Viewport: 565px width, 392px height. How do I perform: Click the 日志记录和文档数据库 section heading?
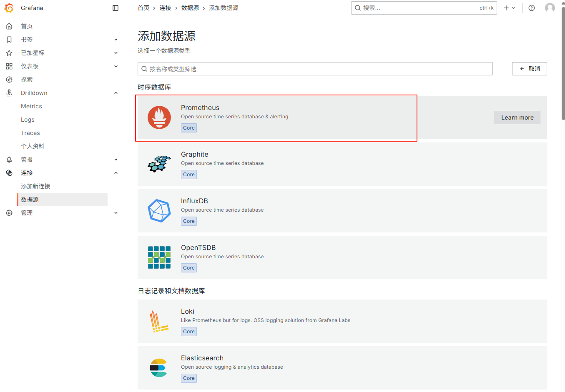(171, 291)
